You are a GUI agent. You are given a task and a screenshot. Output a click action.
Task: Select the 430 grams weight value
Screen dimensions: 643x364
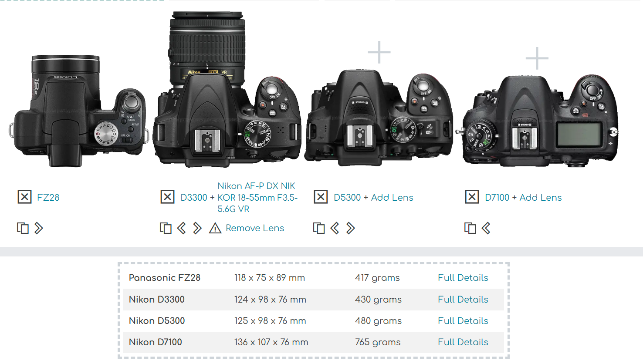(x=378, y=300)
